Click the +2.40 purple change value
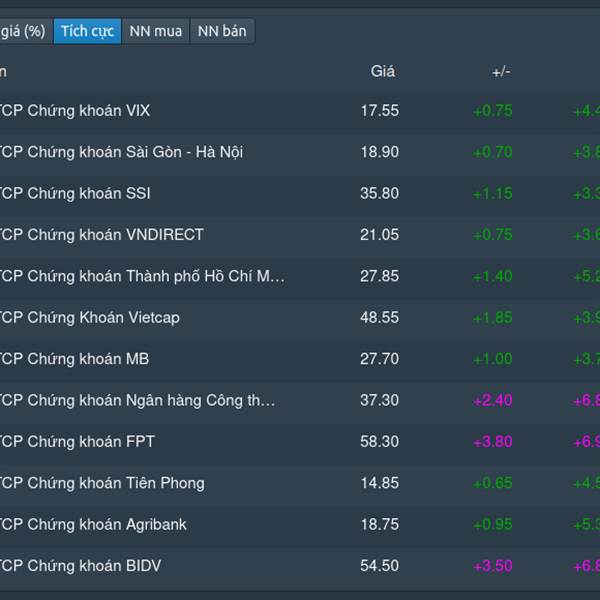This screenshot has height=600, width=600. (x=492, y=400)
